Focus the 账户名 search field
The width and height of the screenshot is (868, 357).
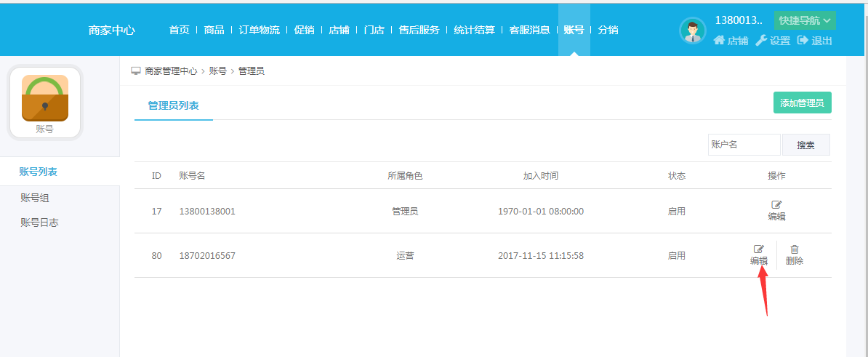click(x=744, y=145)
